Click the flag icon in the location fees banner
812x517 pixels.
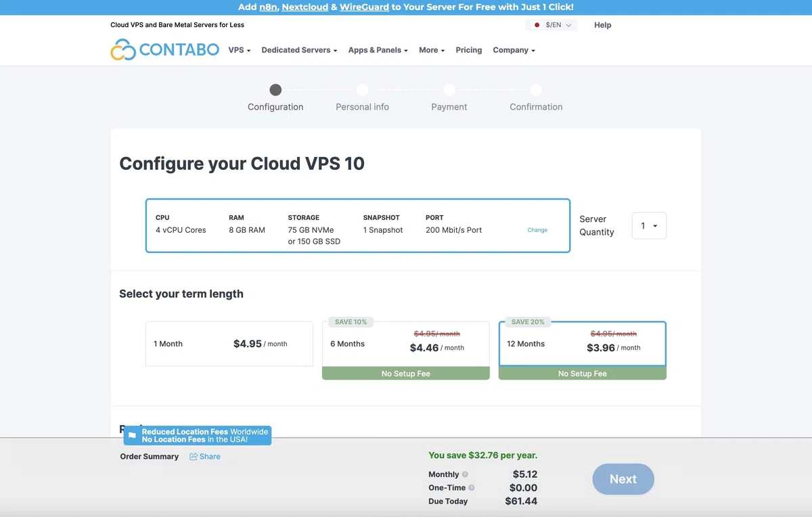pos(133,435)
